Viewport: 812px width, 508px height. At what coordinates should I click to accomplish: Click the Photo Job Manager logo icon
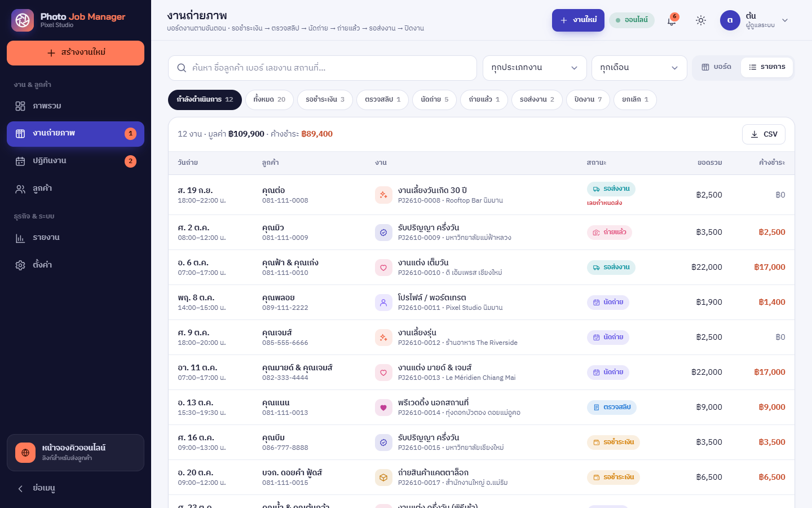coord(23,20)
